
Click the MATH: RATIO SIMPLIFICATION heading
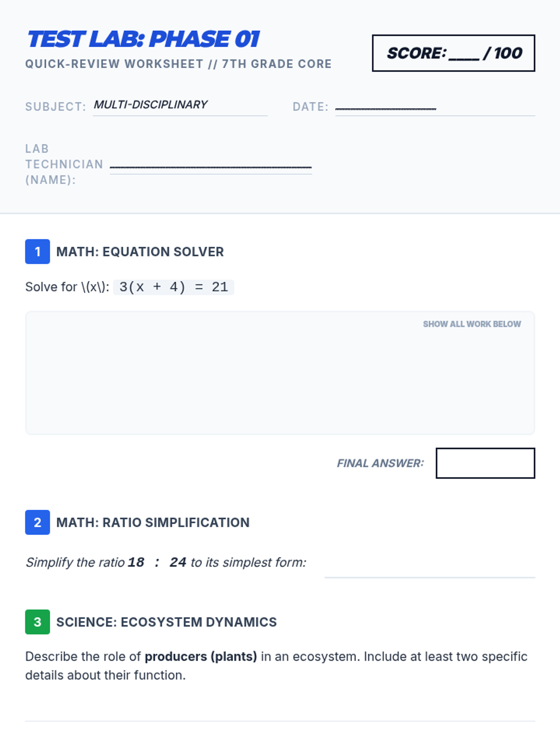(x=153, y=522)
